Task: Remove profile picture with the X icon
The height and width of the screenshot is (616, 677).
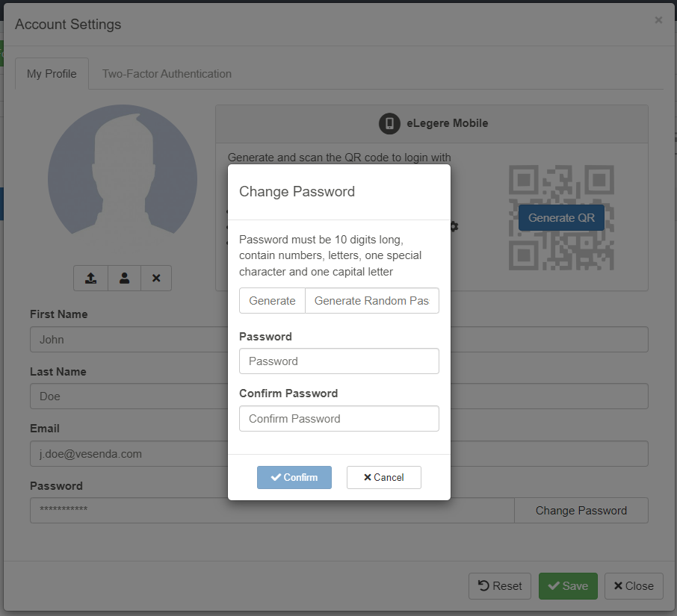Action: tap(156, 278)
